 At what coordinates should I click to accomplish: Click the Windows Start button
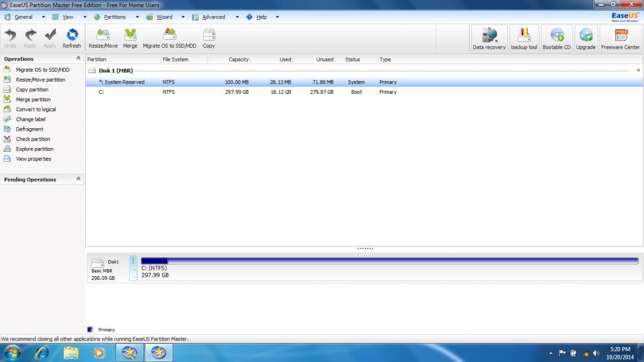12,352
